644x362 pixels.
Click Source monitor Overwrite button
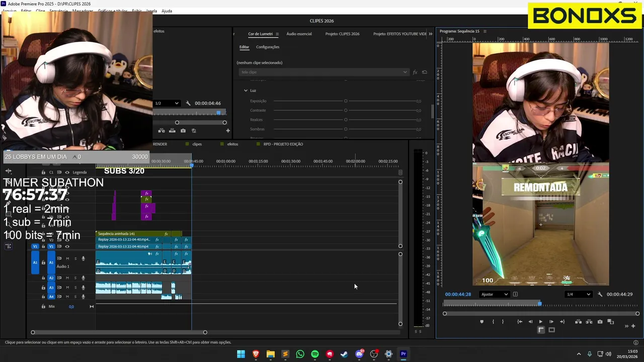[172, 131]
